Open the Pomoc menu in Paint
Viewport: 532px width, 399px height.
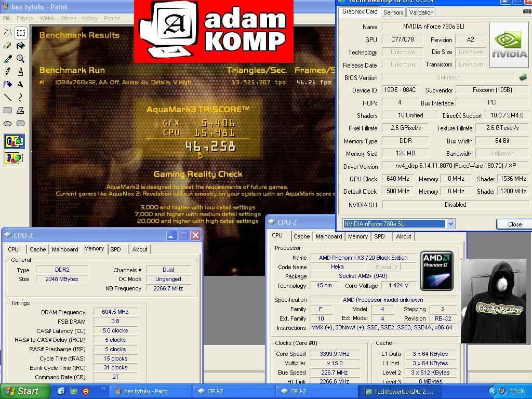(112, 18)
